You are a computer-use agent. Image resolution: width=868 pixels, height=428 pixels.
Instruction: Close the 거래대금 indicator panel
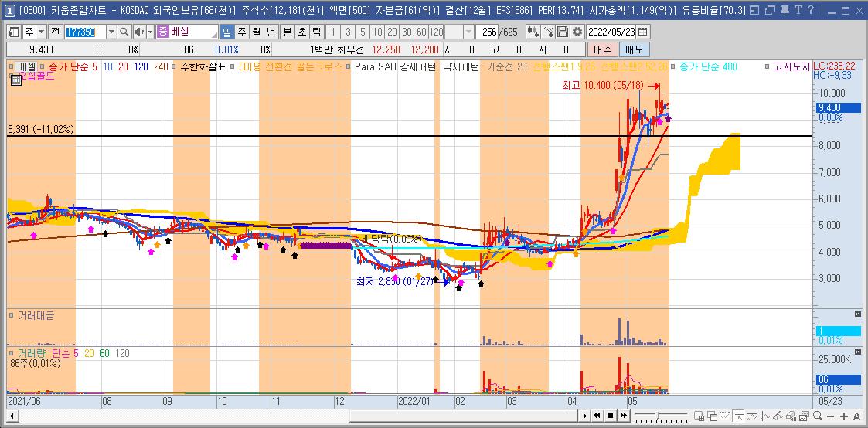point(858,314)
